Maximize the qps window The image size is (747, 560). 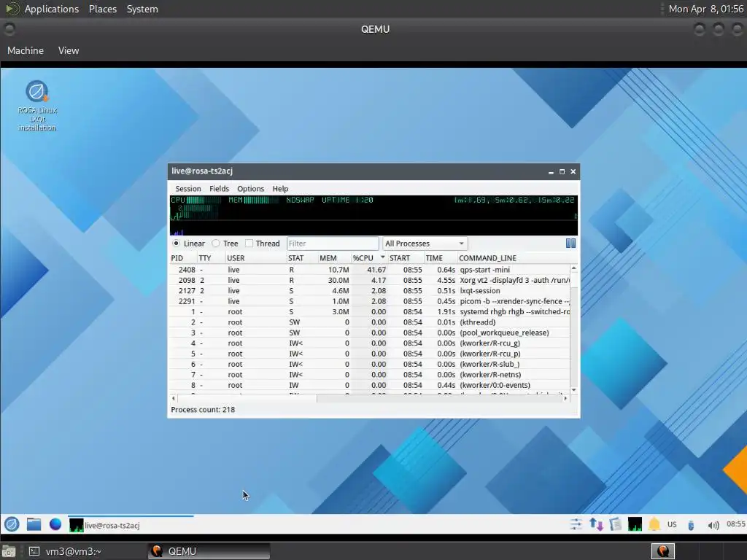[562, 172]
